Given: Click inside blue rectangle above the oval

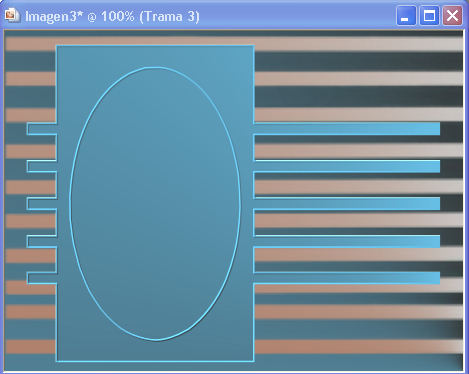Looking at the screenshot, I should click(x=155, y=56).
